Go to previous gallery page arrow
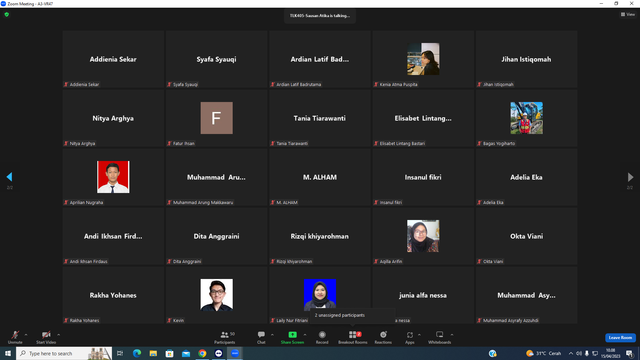640x360 pixels. (9, 177)
